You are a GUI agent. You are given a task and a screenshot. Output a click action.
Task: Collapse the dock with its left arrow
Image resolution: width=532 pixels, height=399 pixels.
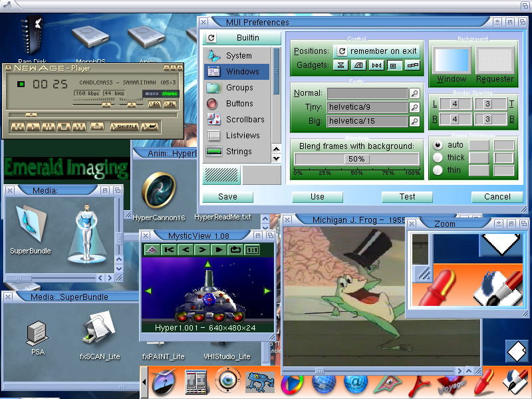click(144, 382)
